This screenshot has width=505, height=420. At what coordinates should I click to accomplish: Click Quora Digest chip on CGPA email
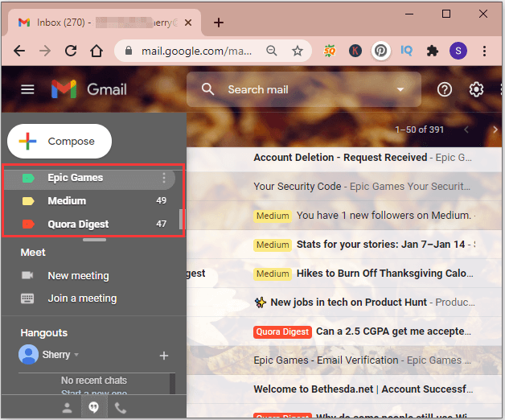pyautogui.click(x=282, y=331)
